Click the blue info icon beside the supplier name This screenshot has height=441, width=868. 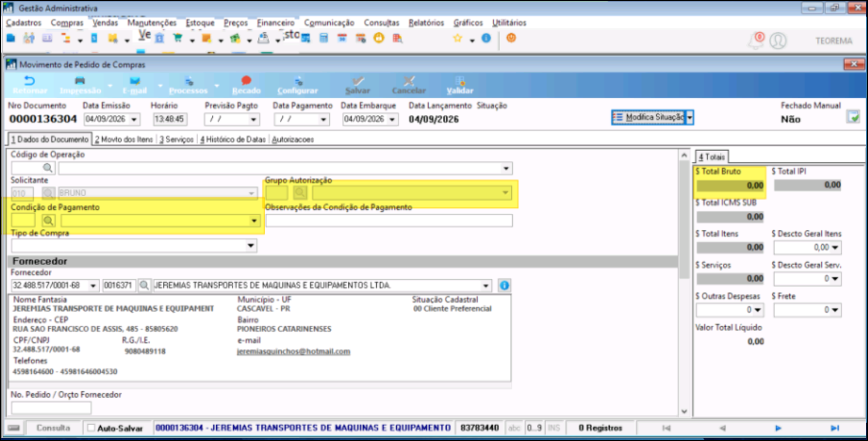[x=504, y=285]
